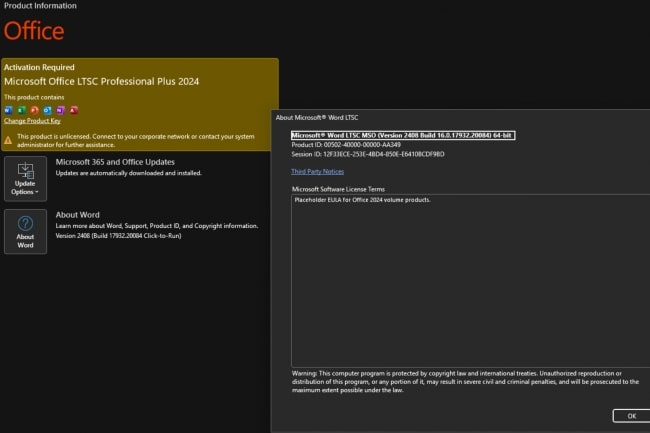Image resolution: width=650 pixels, height=433 pixels.
Task: Click the question mark About Word icon
Action: point(25,223)
